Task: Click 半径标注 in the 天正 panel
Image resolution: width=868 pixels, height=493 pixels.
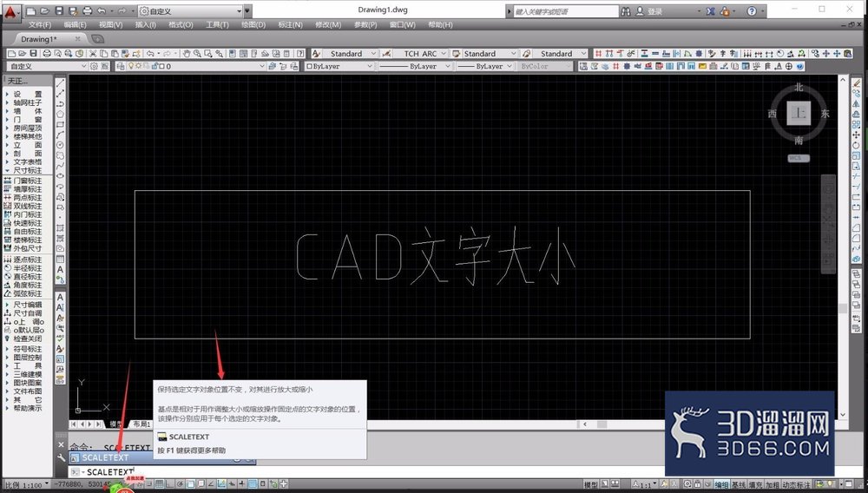Action: (27, 268)
